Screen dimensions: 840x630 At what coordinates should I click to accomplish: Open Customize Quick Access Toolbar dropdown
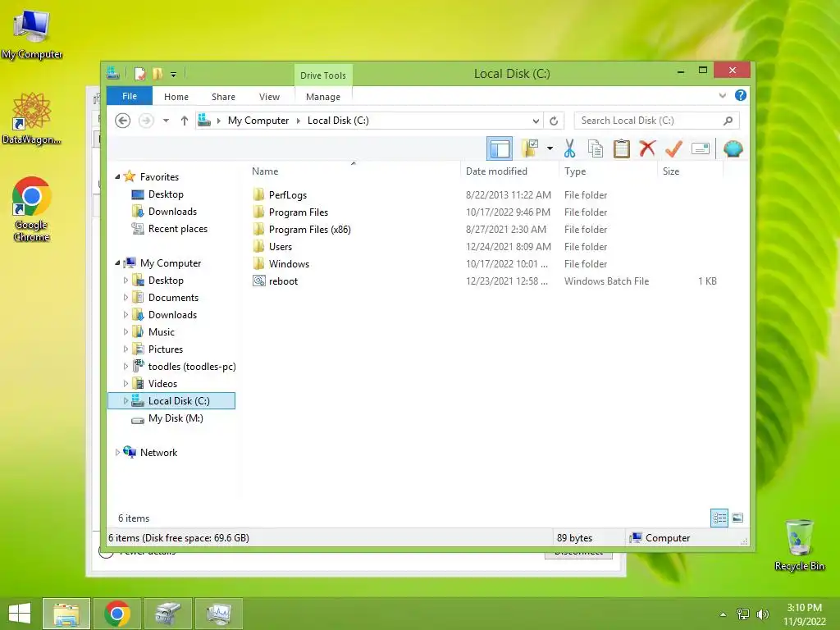pos(174,74)
